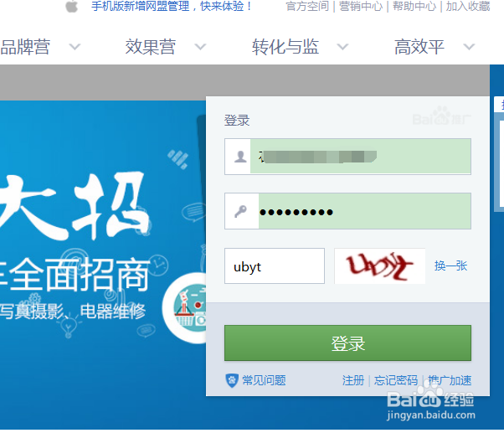Open the 品牌营 navigation item

click(25, 47)
